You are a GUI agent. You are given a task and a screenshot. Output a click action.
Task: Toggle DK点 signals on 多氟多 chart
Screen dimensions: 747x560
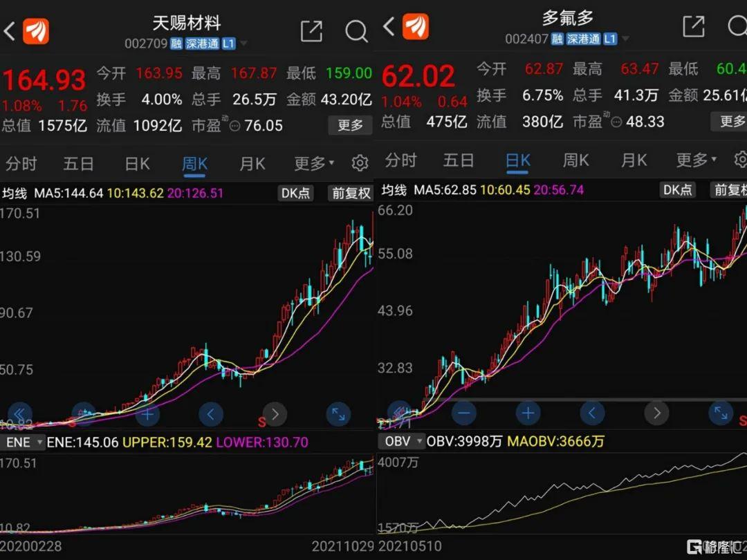tap(677, 189)
